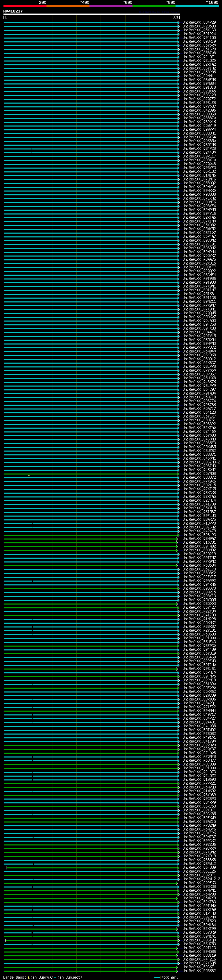
Task: Select the UniRef100_A5AGY6 label
Action: pos(199,829)
